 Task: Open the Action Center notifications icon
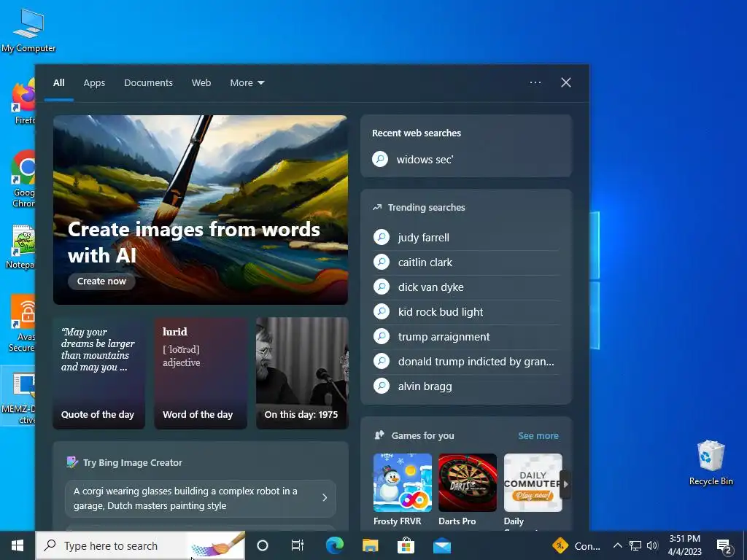coord(724,546)
